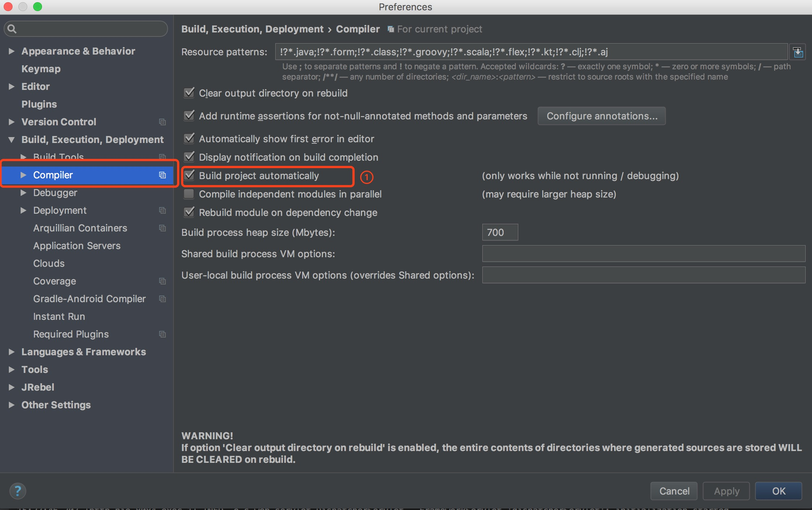This screenshot has width=812, height=510.
Task: Click the Configure annotations button
Action: 601,116
